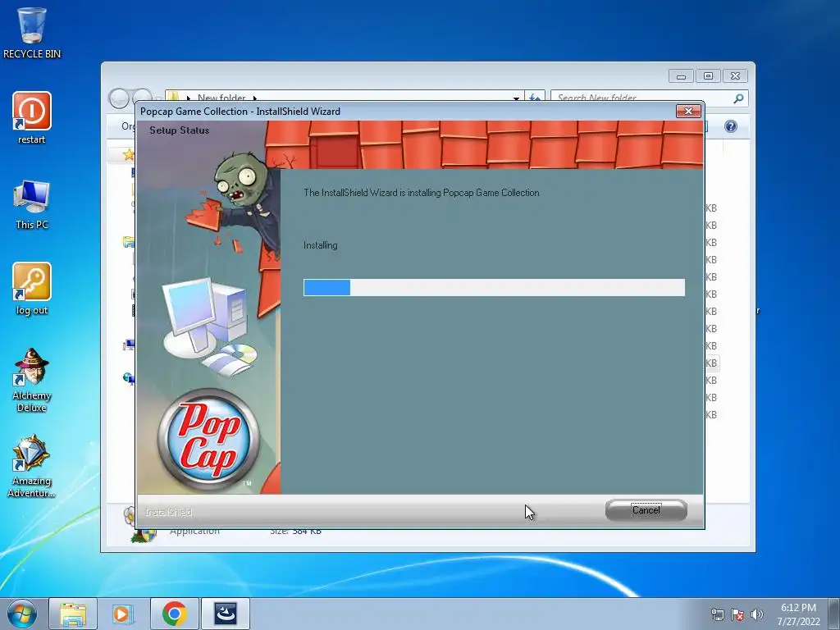Select the This PC desktop icon
This screenshot has height=630, width=840.
tap(32, 204)
